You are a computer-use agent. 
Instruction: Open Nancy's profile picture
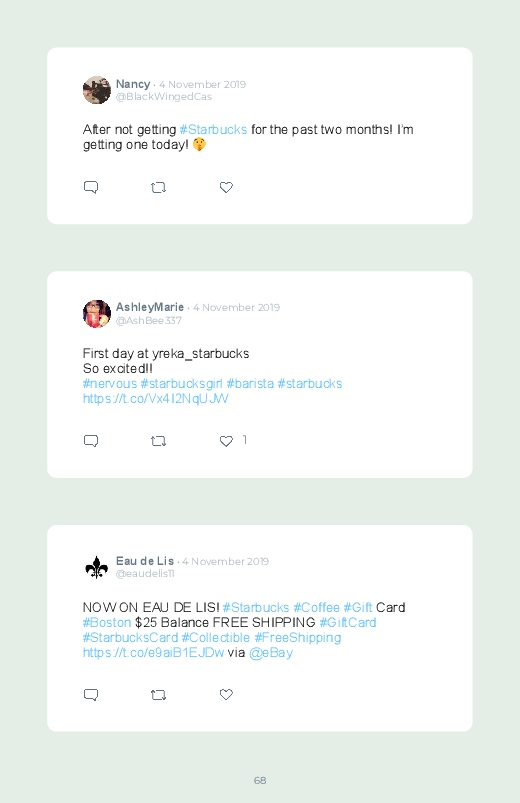97,90
